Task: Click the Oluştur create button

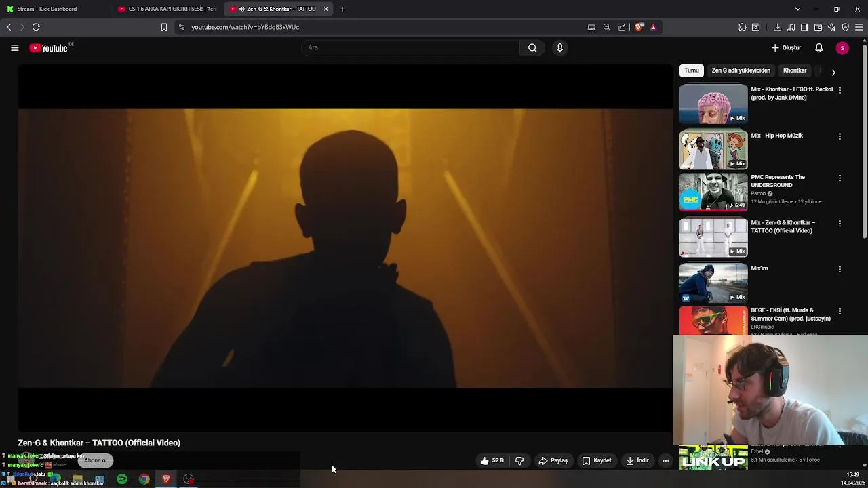Action: point(787,48)
